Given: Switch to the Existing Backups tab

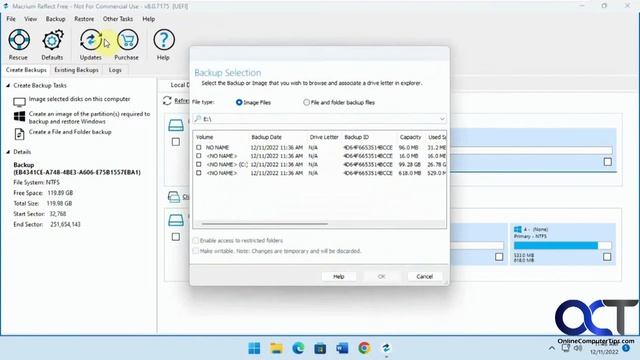Looking at the screenshot, I should click(x=76, y=70).
